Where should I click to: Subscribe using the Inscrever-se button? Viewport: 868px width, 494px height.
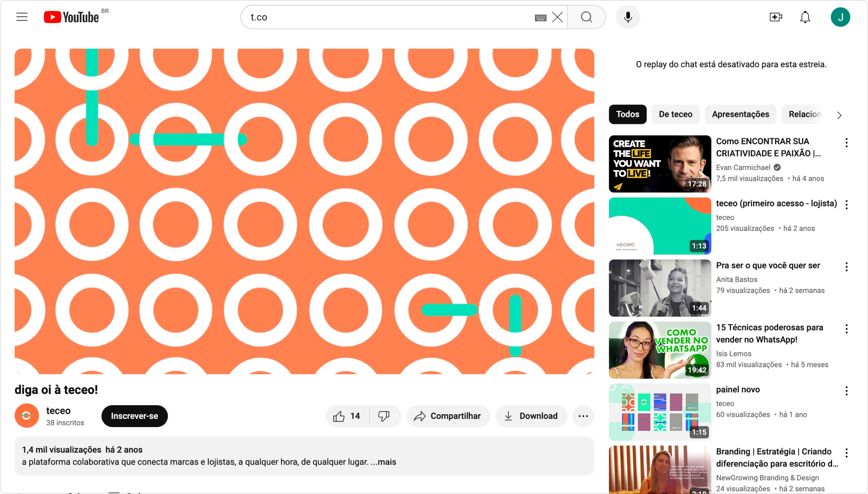click(x=134, y=416)
